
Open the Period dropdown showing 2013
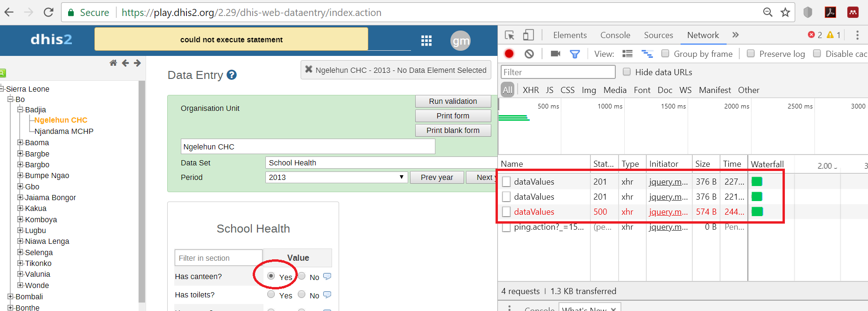[x=335, y=177]
